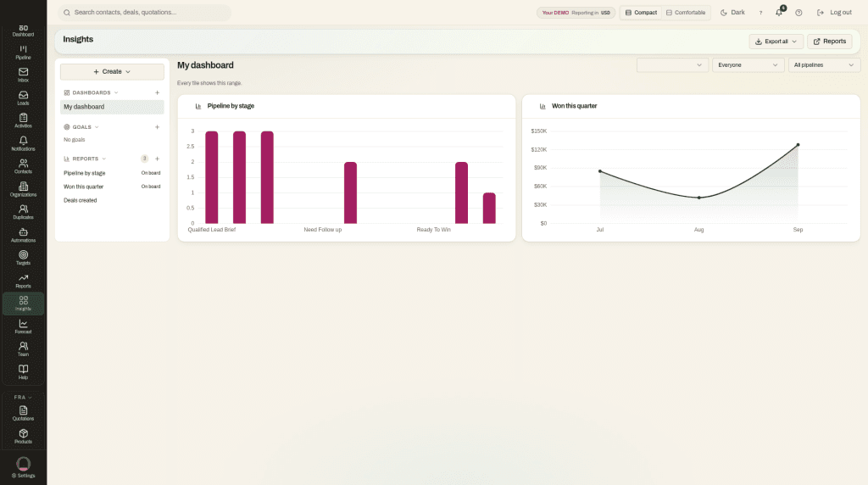Log out of the application
This screenshot has height=485, width=868.
point(835,12)
